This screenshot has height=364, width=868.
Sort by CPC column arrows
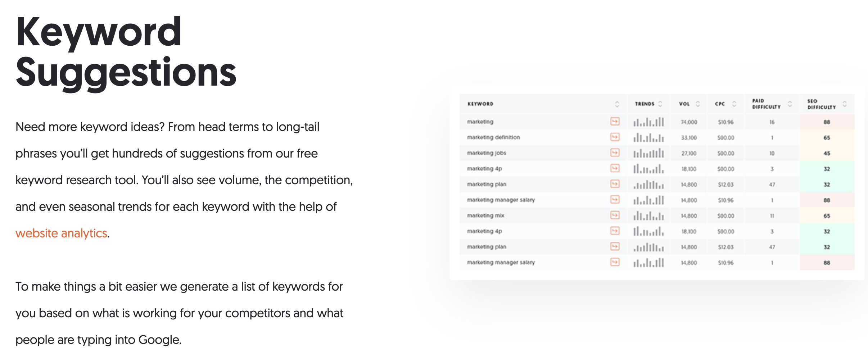click(x=734, y=104)
